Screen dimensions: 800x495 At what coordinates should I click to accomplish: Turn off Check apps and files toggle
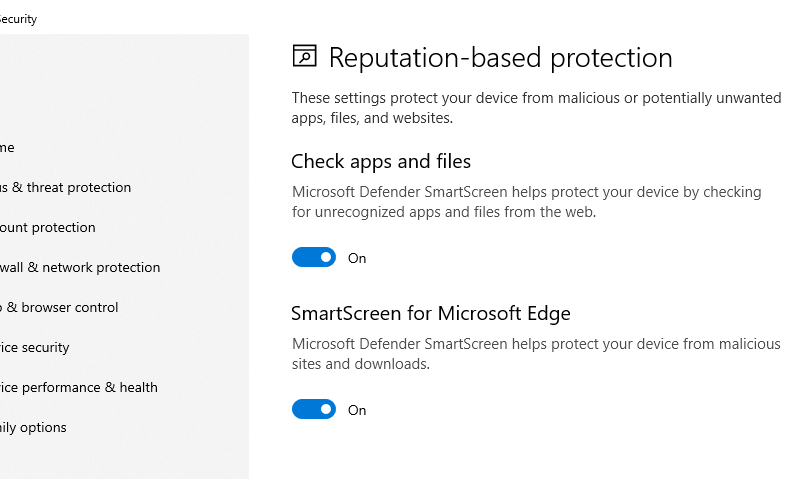pyautogui.click(x=314, y=257)
